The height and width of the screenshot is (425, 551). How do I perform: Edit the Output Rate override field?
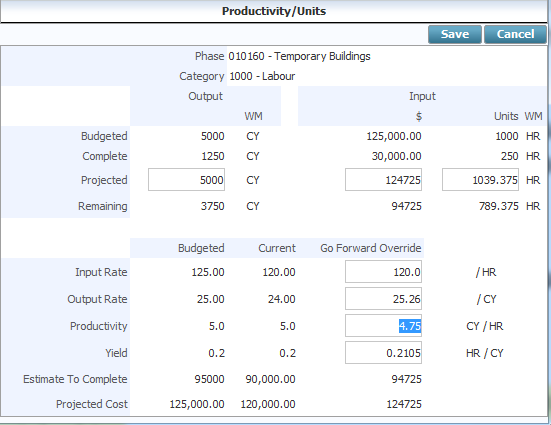tap(383, 299)
